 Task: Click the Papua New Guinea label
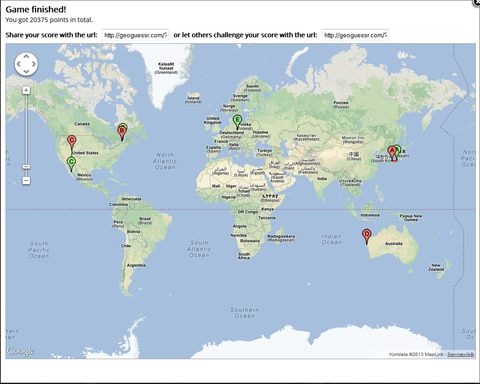[411, 218]
